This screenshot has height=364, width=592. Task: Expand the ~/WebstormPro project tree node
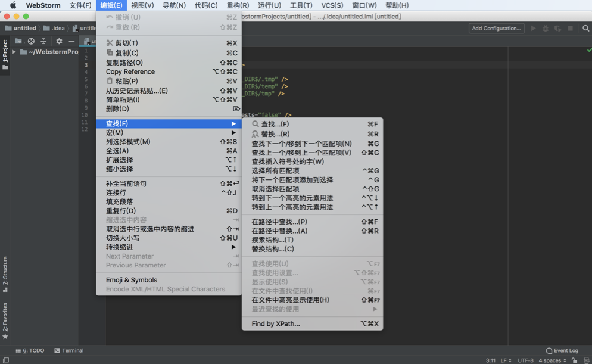(14, 52)
